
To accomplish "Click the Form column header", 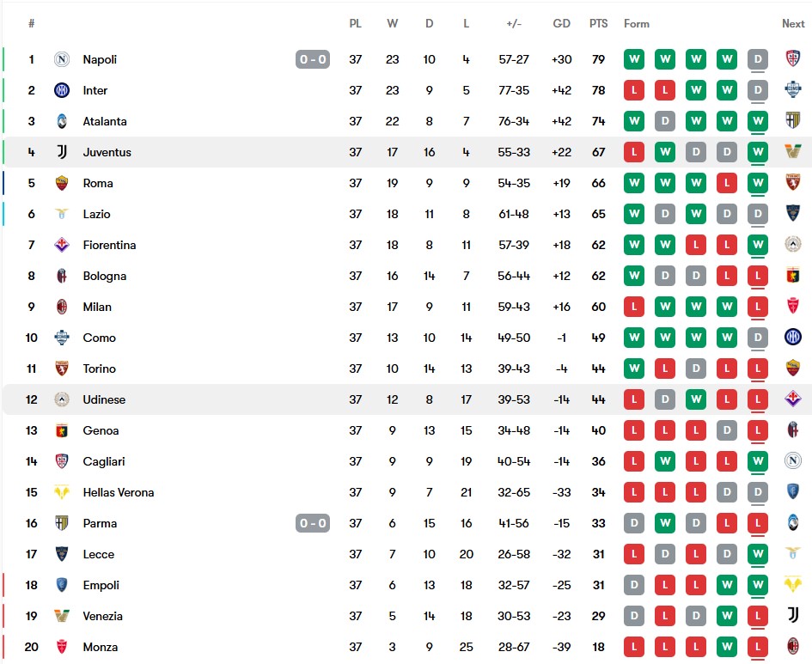I will pyautogui.click(x=637, y=24).
